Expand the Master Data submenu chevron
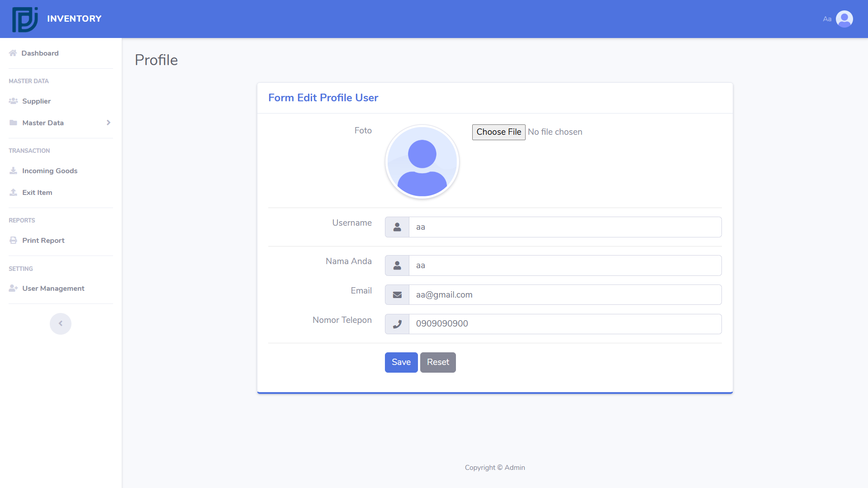 click(109, 123)
